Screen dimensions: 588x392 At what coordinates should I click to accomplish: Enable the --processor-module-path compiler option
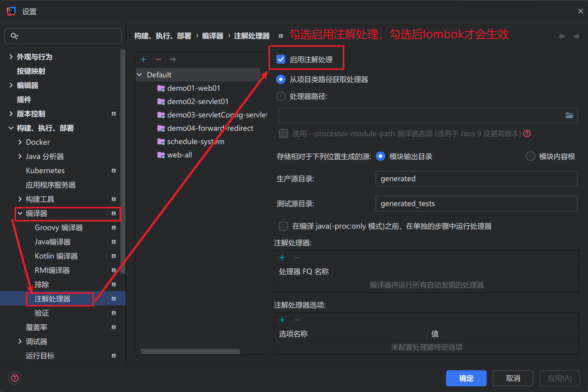tap(283, 133)
